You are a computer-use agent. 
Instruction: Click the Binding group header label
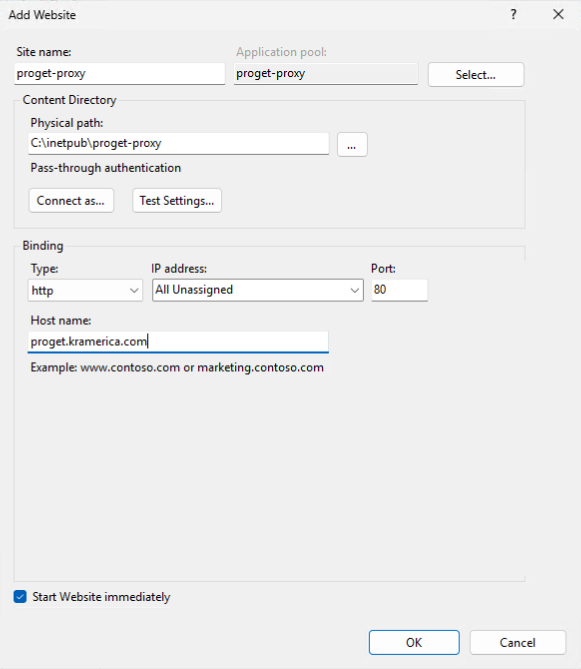coord(43,246)
